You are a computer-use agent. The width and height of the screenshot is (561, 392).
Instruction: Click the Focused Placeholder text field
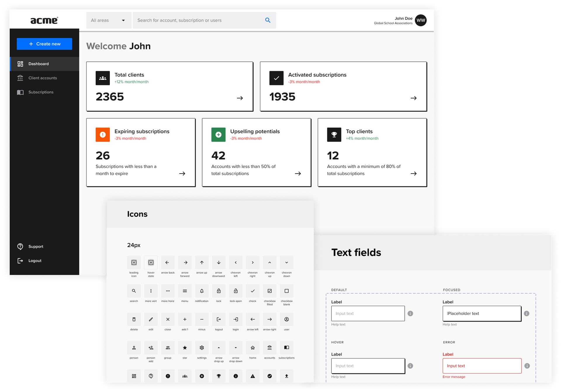point(482,313)
